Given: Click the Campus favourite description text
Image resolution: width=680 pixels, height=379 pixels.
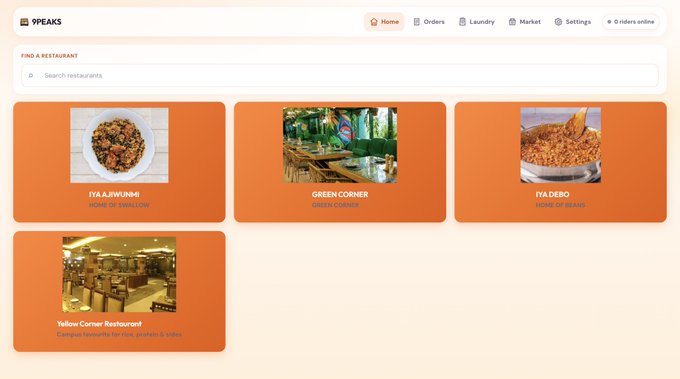Looking at the screenshot, I should [x=119, y=334].
